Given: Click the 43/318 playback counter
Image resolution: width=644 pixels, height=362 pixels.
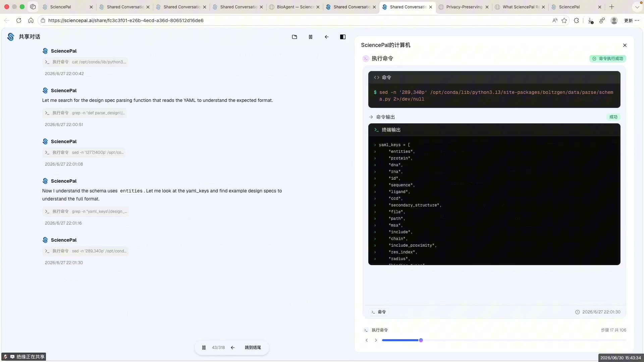Looking at the screenshot, I should point(218,348).
